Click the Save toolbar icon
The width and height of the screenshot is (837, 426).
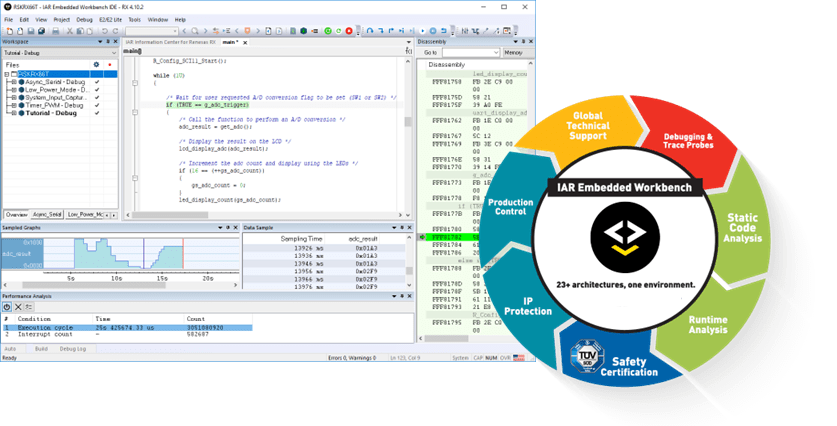(31, 31)
